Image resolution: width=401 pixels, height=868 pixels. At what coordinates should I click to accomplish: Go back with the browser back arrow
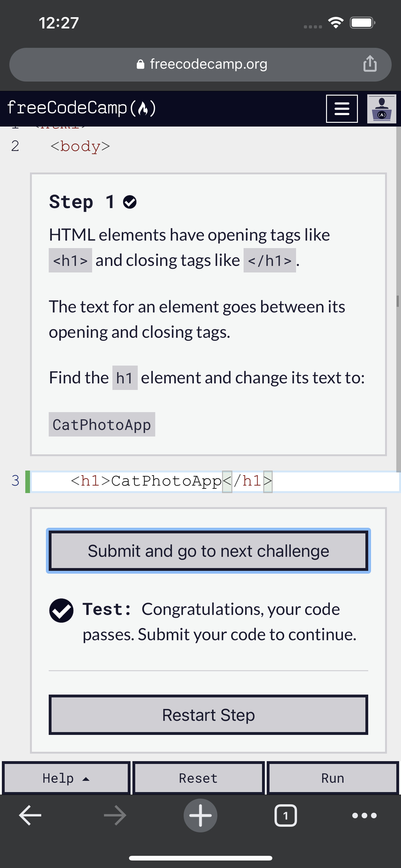click(x=30, y=815)
